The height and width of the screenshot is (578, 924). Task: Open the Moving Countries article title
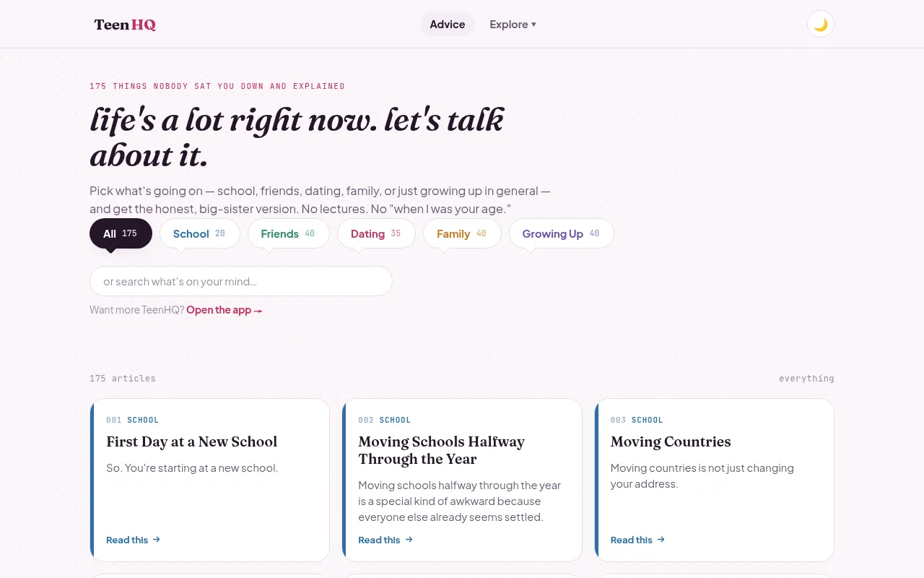click(671, 441)
